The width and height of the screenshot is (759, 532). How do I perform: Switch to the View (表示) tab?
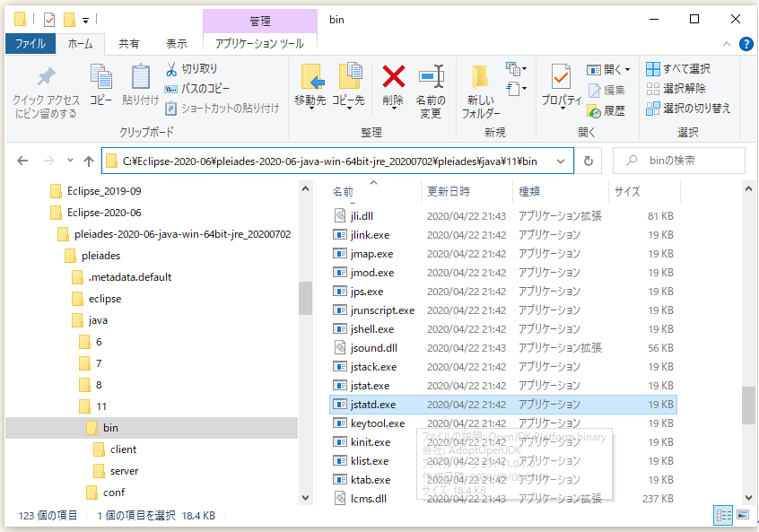176,44
